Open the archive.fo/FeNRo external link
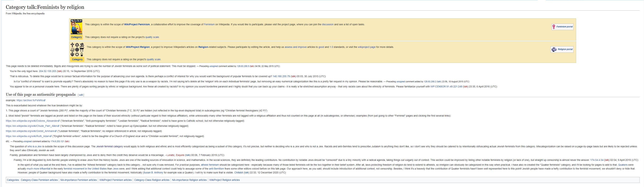Viewport: 644px width, 187px height. tap(31, 100)
